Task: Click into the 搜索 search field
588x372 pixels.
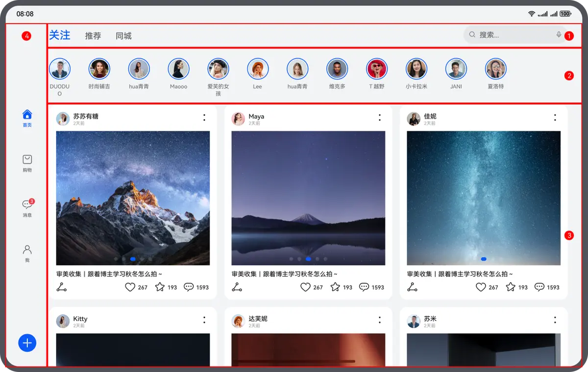Action: (x=514, y=35)
